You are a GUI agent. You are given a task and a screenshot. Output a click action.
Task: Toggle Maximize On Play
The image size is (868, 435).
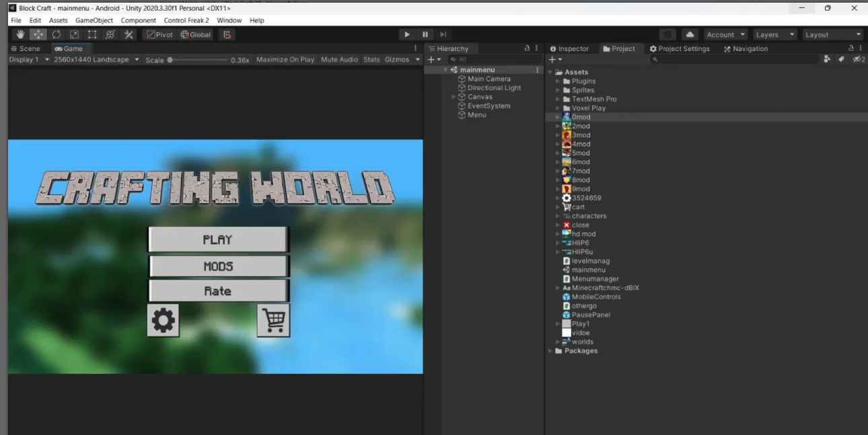tap(285, 60)
